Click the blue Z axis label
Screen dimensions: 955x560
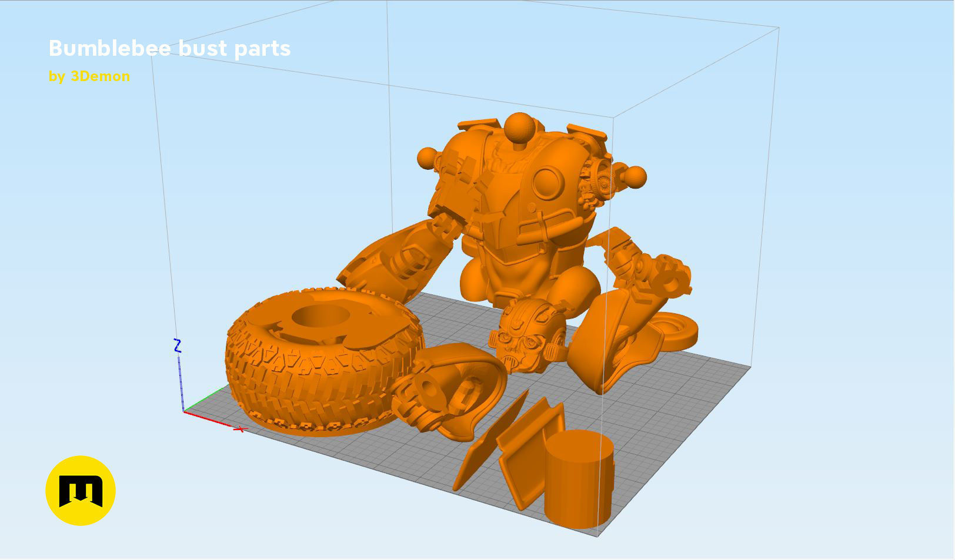coord(177,346)
